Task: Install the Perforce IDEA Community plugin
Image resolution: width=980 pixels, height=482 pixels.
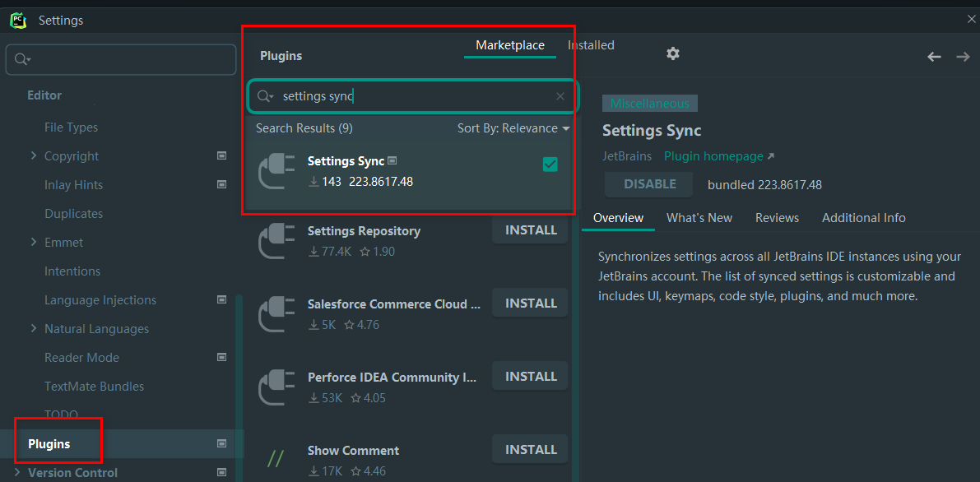Action: [x=531, y=377]
